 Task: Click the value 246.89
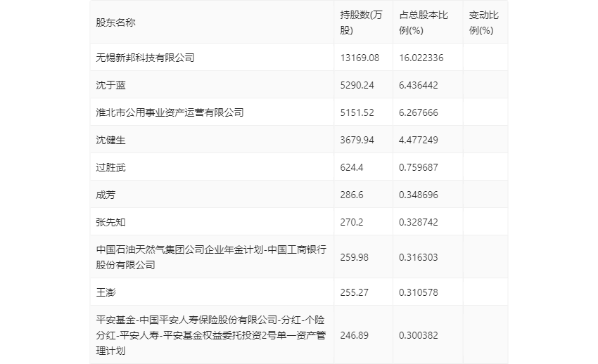click(355, 335)
